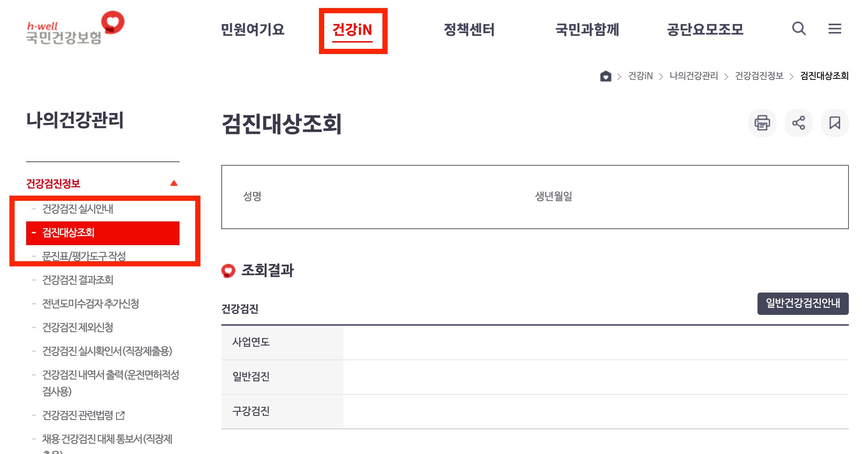Open 건강검진 결과조회 from the sidebar
This screenshot has width=868, height=454.
click(x=77, y=280)
